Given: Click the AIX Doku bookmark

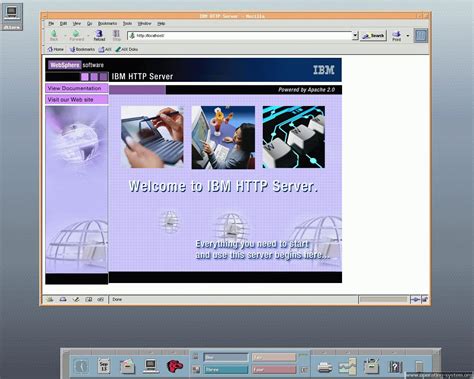Looking at the screenshot, I should pyautogui.click(x=127, y=49).
